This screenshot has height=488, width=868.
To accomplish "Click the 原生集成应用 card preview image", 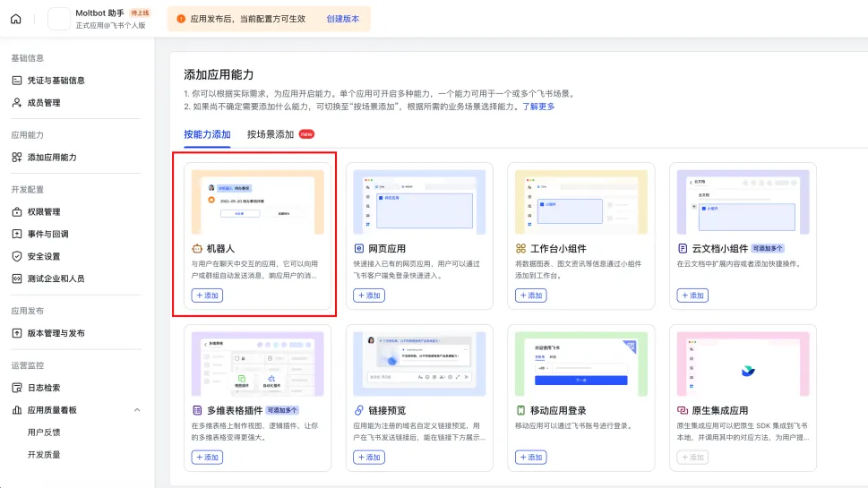I will tap(743, 364).
